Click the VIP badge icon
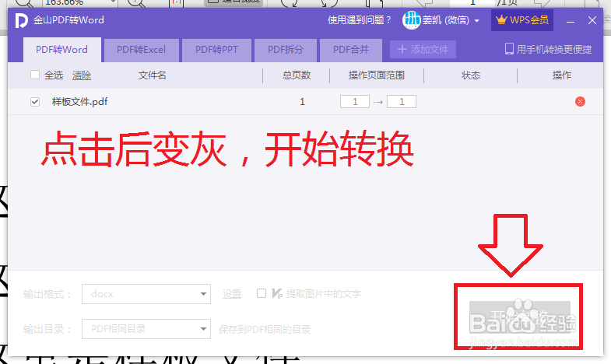Screen dimensions: 611x364 point(277,293)
